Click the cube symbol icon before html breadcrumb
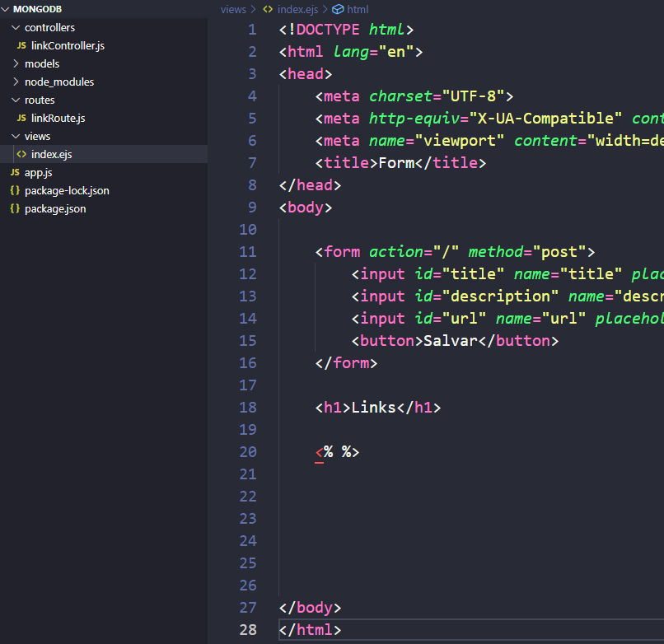This screenshot has width=664, height=644. coord(338,9)
